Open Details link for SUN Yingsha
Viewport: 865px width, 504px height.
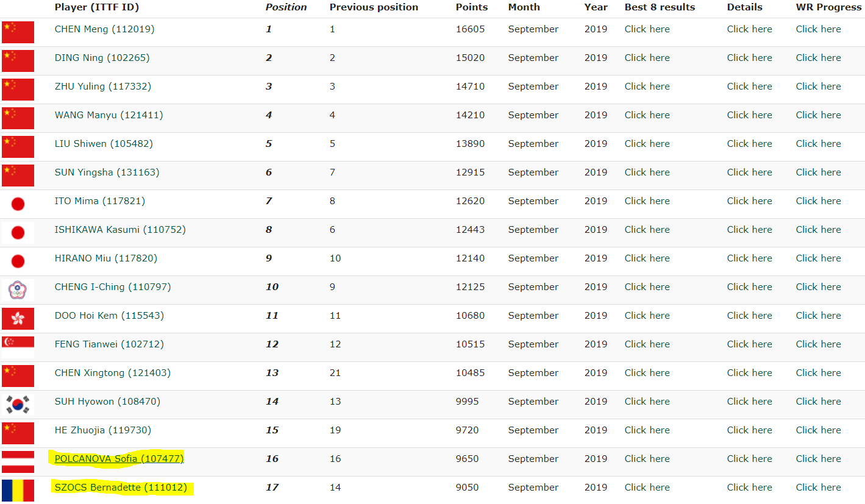point(749,172)
